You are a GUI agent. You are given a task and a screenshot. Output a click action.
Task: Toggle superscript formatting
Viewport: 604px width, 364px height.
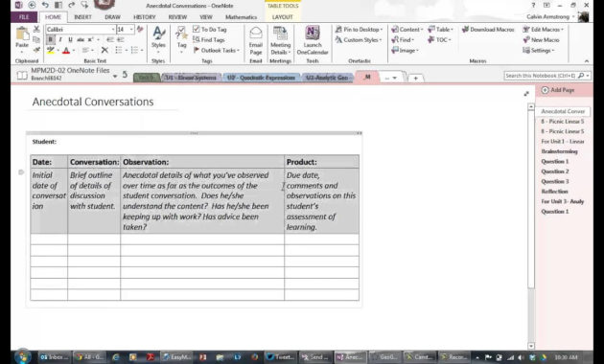pyautogui.click(x=90, y=39)
